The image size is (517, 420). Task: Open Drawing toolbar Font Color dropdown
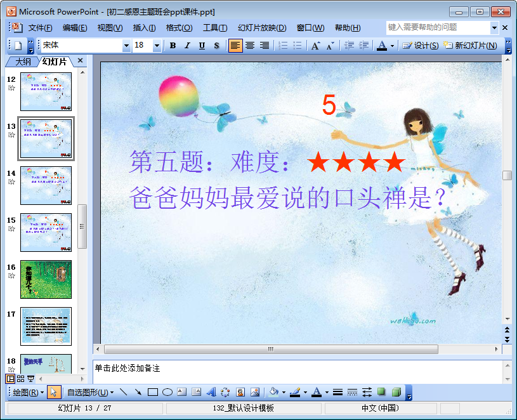click(327, 392)
